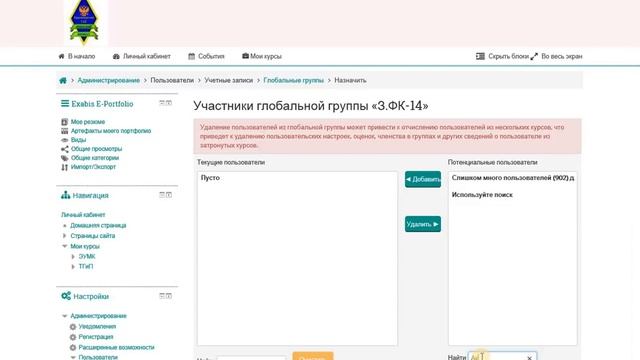Click Пользователи breadcrumb text
Viewport: 640px width, 360px height.
coord(172,80)
